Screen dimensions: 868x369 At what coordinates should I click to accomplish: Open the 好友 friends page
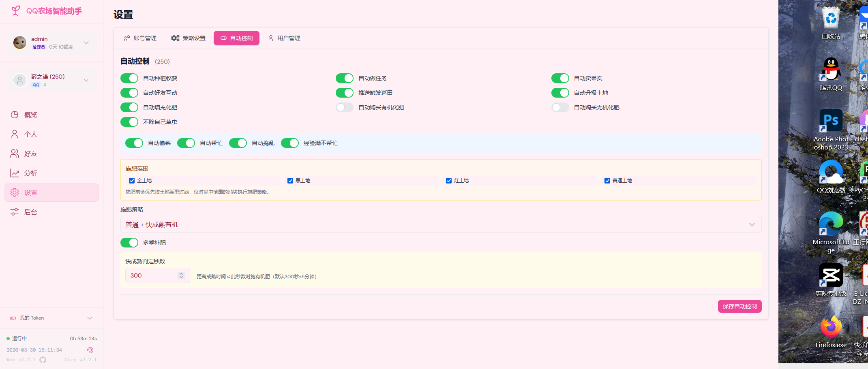pos(31,154)
